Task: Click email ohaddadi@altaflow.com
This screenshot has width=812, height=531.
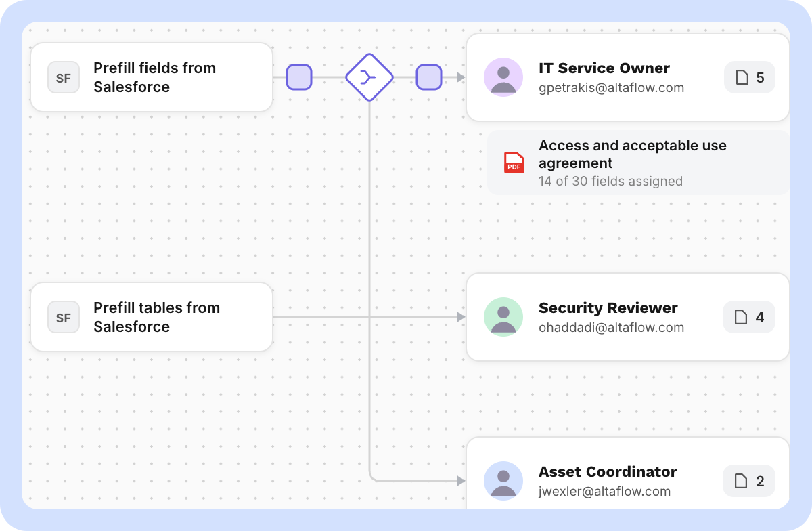Action: tap(611, 328)
